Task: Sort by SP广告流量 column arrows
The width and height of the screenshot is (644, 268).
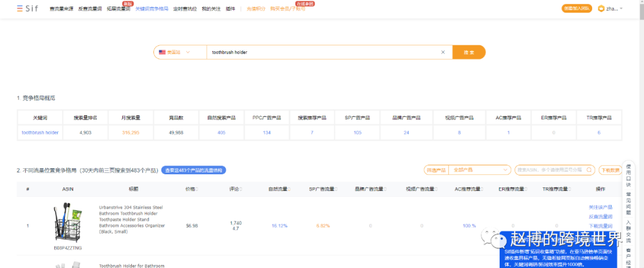Action: coord(337,189)
